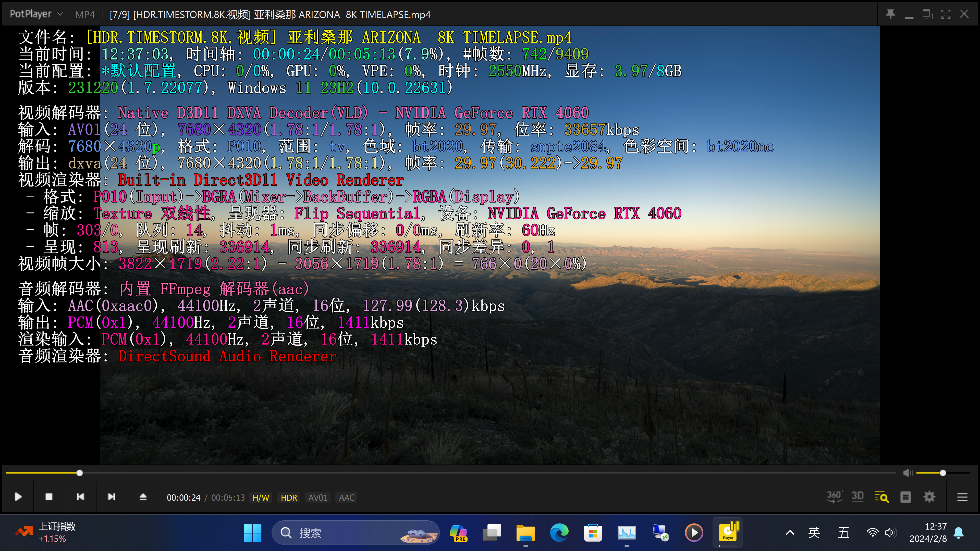Pin window always on top

point(890,15)
